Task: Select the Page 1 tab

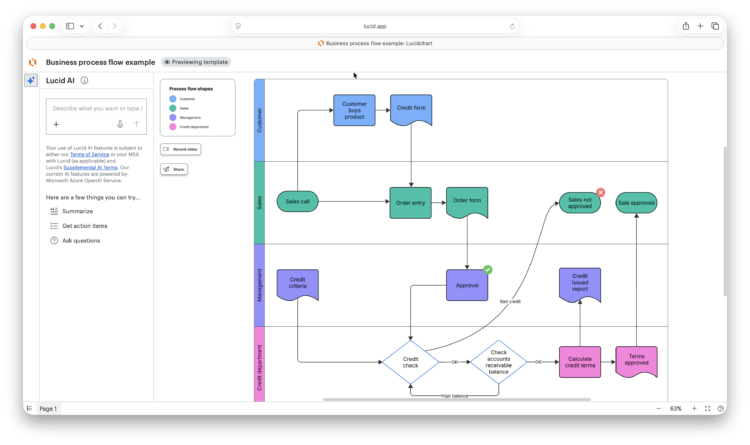Action: (48, 409)
